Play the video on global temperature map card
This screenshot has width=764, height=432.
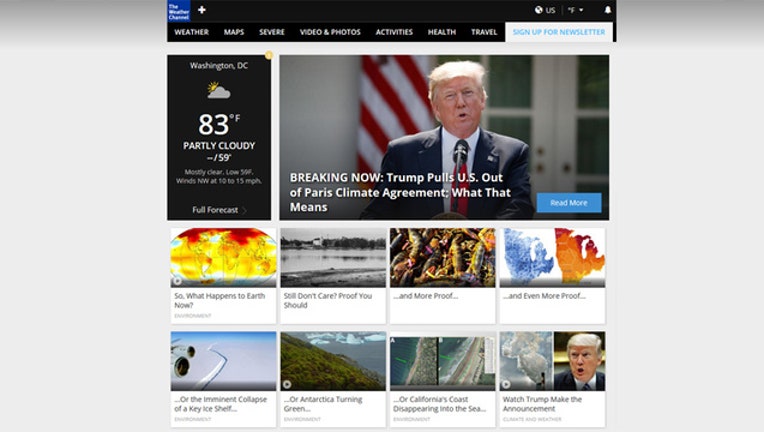(x=177, y=281)
